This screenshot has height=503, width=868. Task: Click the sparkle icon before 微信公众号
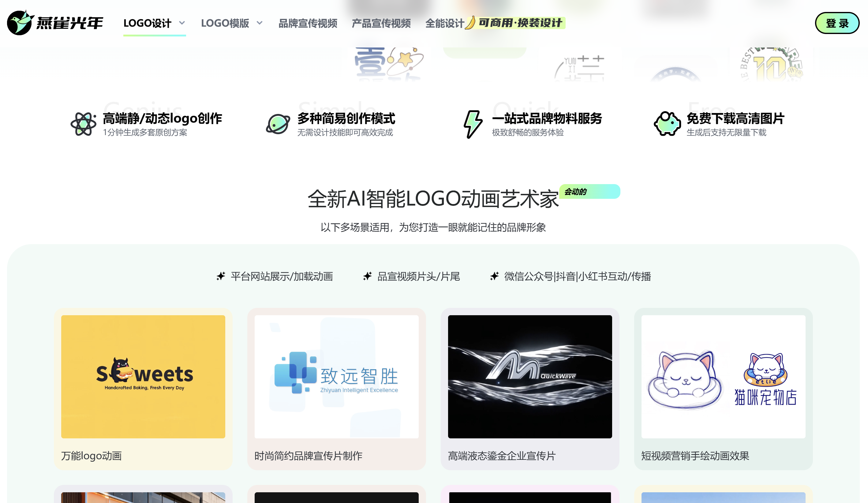pyautogui.click(x=495, y=276)
